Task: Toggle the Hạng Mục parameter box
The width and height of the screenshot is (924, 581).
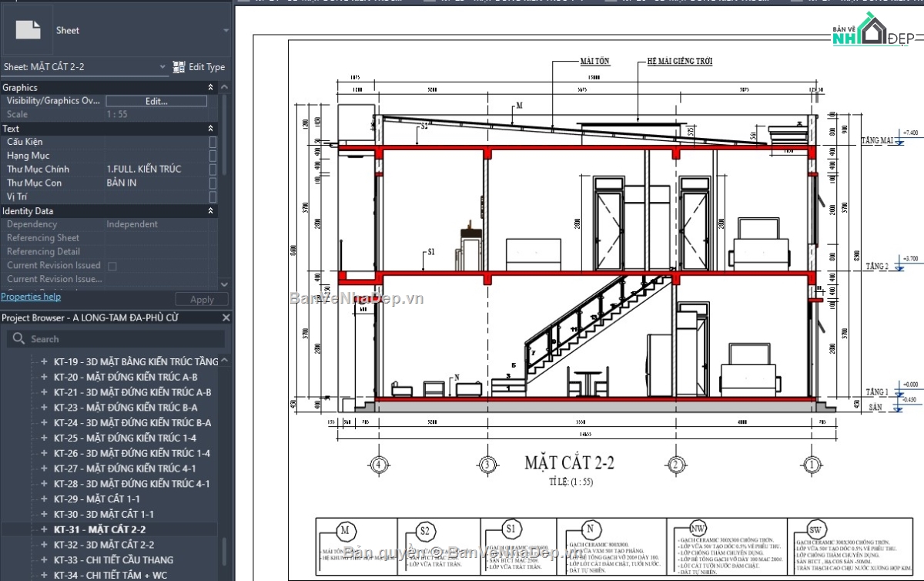Action: coord(213,156)
